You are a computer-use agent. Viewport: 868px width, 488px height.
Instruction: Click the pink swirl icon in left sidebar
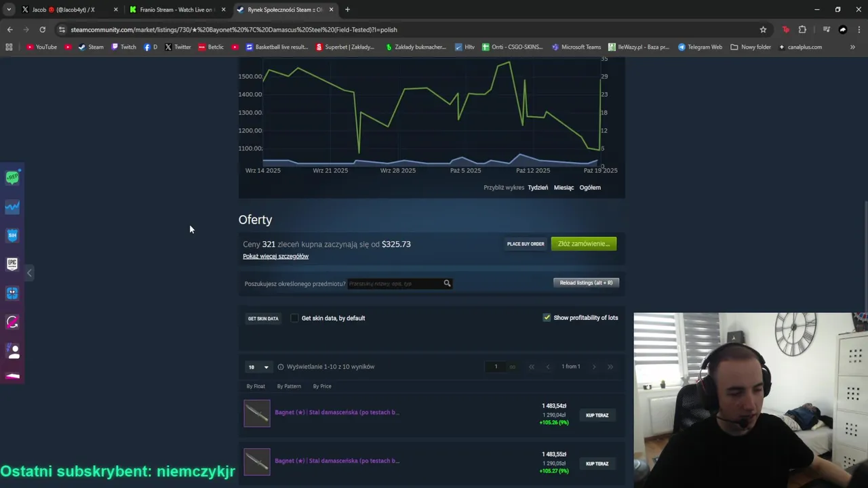coord(12,322)
